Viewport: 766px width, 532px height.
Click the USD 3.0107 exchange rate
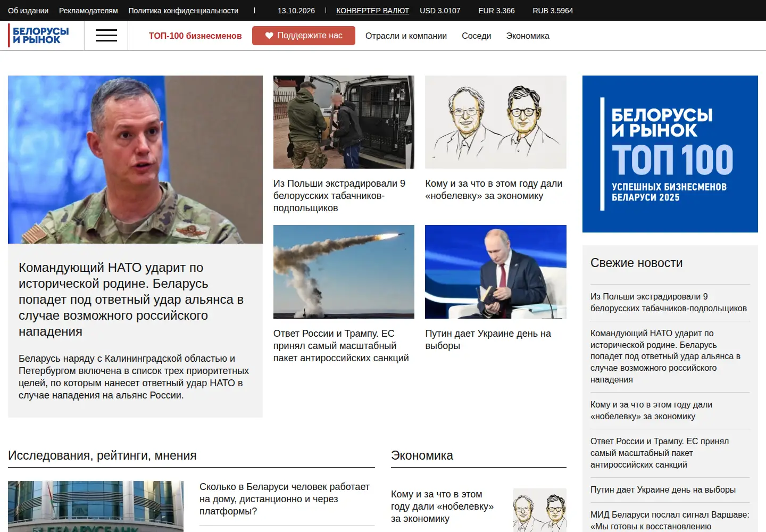click(440, 11)
